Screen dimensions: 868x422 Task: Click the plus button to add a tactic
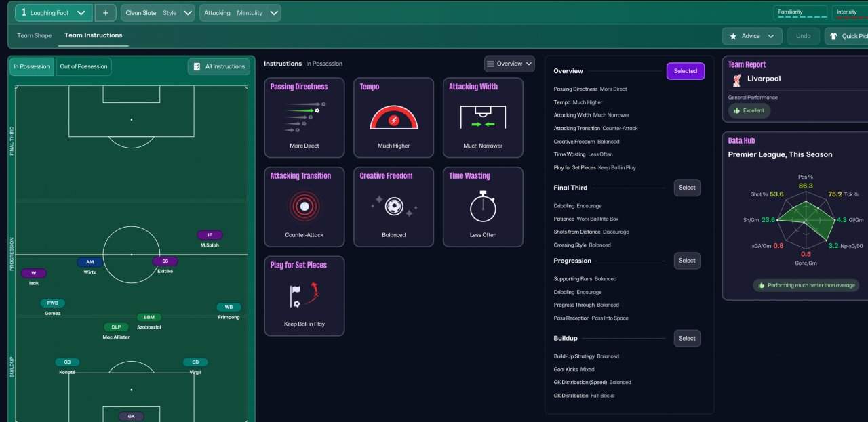[105, 12]
